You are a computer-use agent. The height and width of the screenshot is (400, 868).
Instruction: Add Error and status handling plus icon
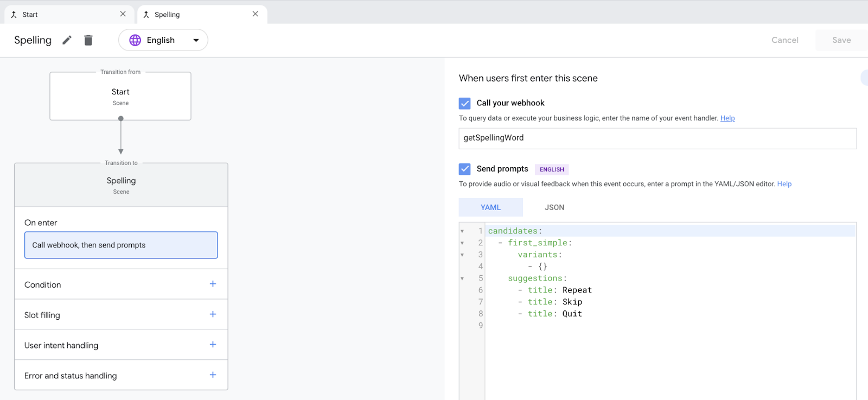(x=213, y=375)
